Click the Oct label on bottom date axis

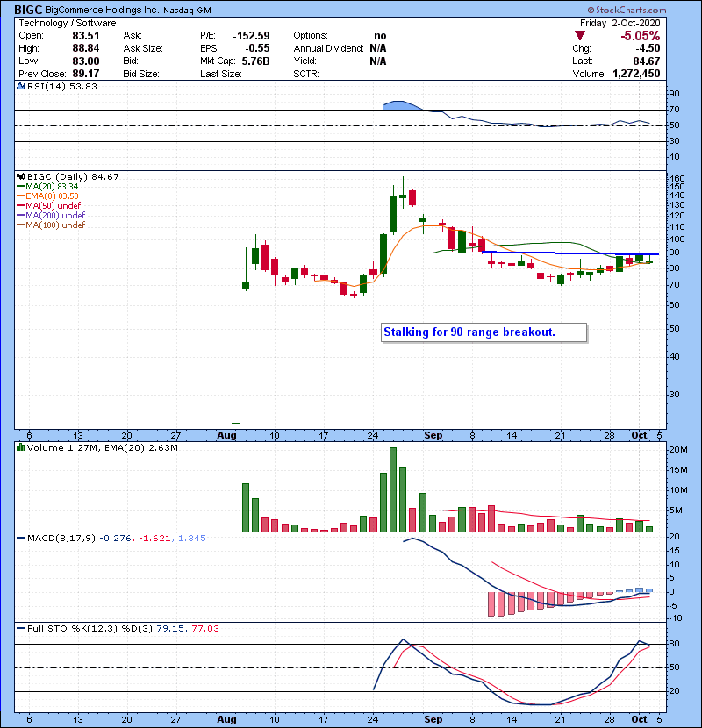(x=640, y=719)
